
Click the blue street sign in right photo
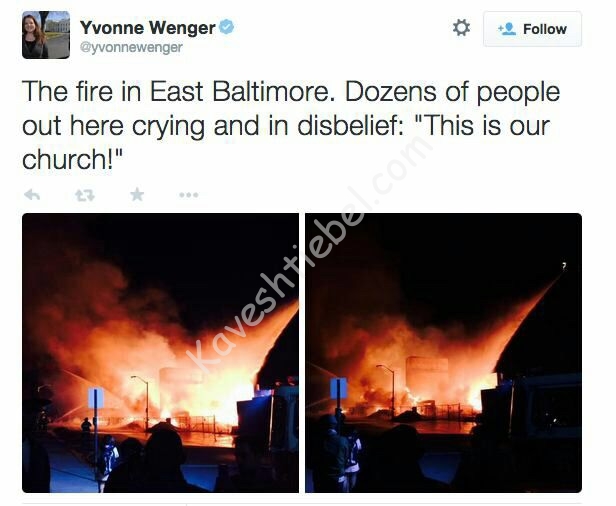click(x=339, y=388)
